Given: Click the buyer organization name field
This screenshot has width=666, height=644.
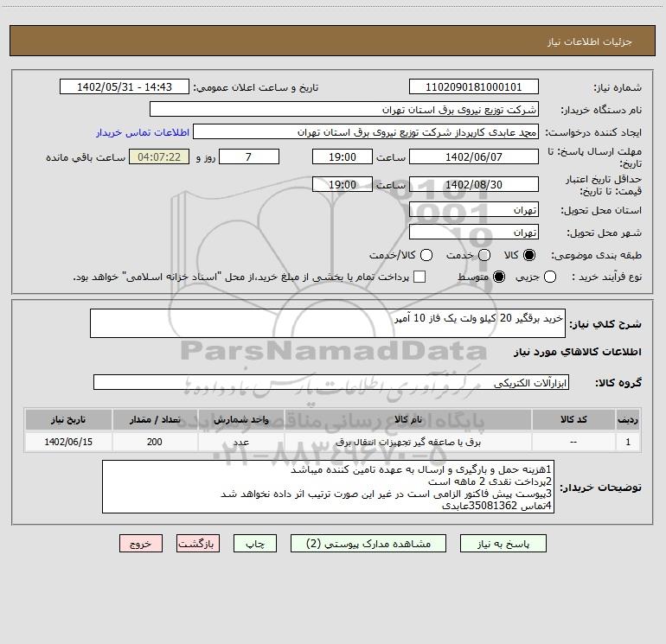Looking at the screenshot, I should tap(344, 109).
